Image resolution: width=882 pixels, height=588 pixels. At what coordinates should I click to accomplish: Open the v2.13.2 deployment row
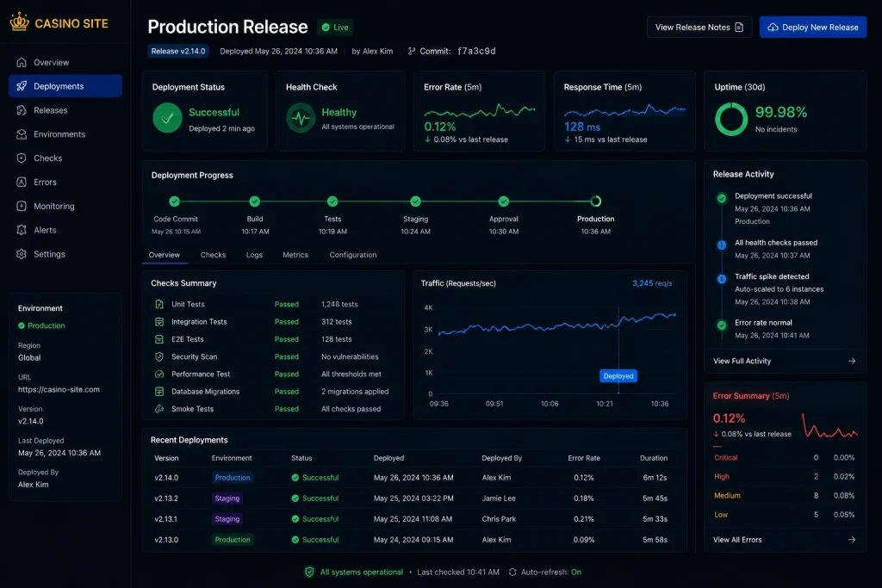(x=414, y=498)
